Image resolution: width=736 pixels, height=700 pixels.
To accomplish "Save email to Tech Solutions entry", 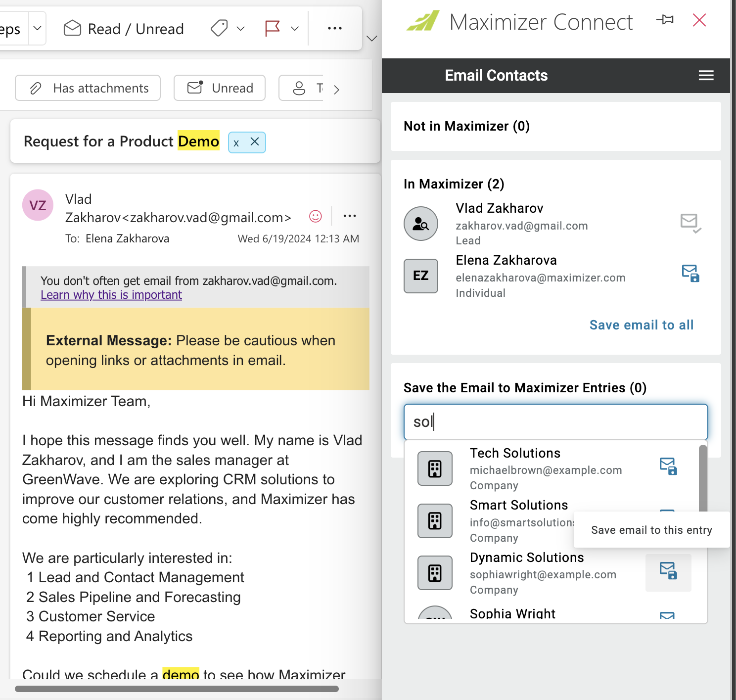I will [668, 467].
